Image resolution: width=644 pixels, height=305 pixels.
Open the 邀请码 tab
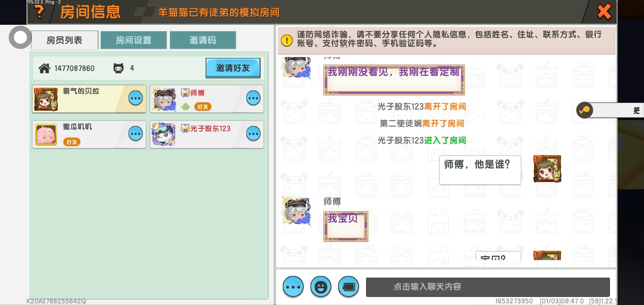203,40
